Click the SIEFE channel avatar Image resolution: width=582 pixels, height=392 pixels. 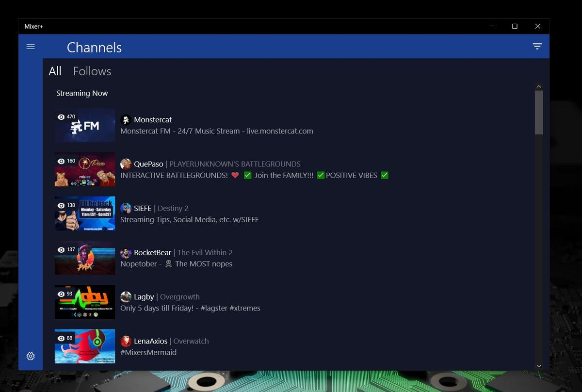(126, 208)
